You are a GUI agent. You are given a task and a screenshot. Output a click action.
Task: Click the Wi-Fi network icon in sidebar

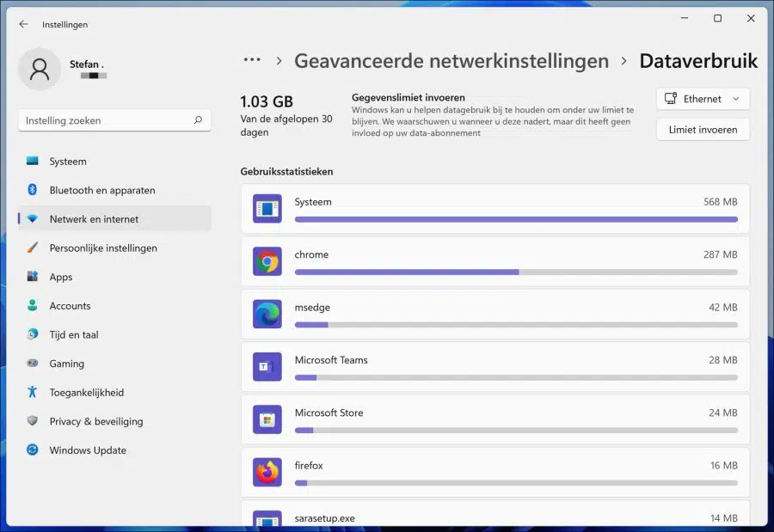point(33,218)
